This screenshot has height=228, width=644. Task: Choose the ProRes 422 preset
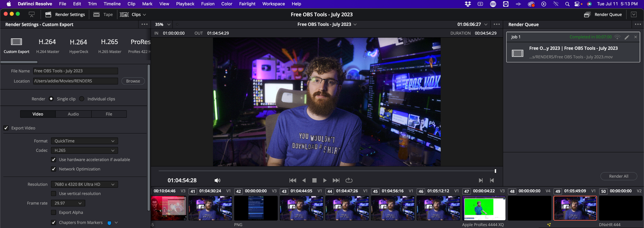point(140,46)
